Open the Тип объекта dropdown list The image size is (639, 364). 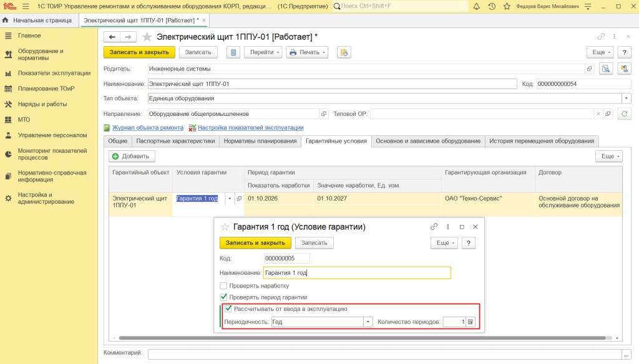[627, 98]
